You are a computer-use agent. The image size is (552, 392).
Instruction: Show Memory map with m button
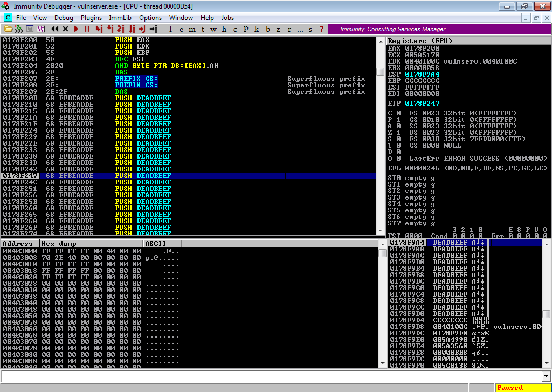(x=192, y=29)
